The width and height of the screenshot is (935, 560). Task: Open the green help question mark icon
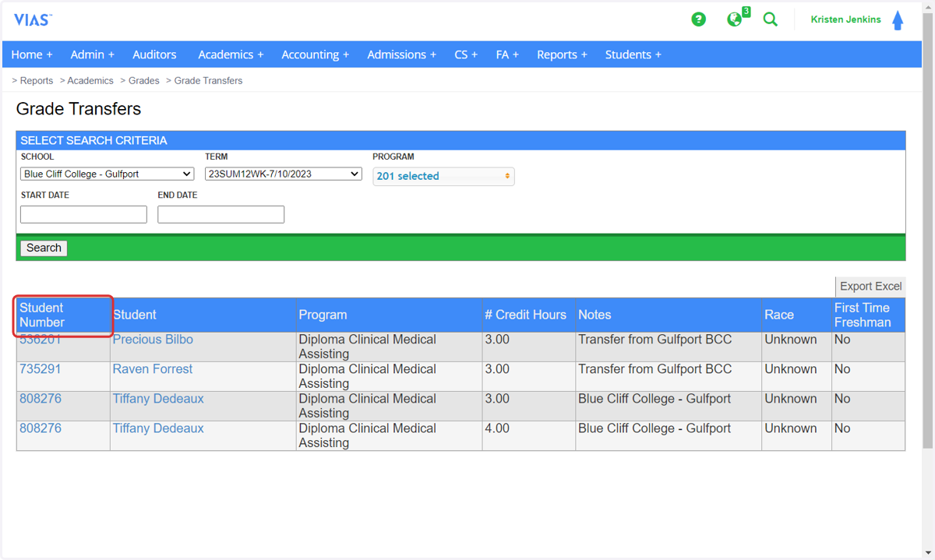click(x=699, y=19)
